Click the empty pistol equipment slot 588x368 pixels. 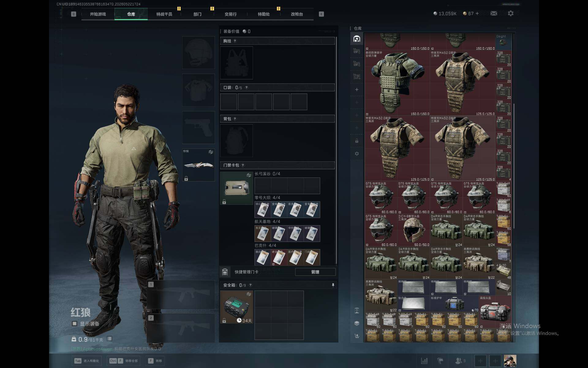coord(198,128)
